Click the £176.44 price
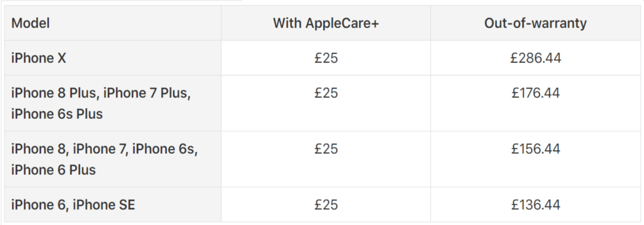This screenshot has width=644, height=225. click(x=535, y=93)
